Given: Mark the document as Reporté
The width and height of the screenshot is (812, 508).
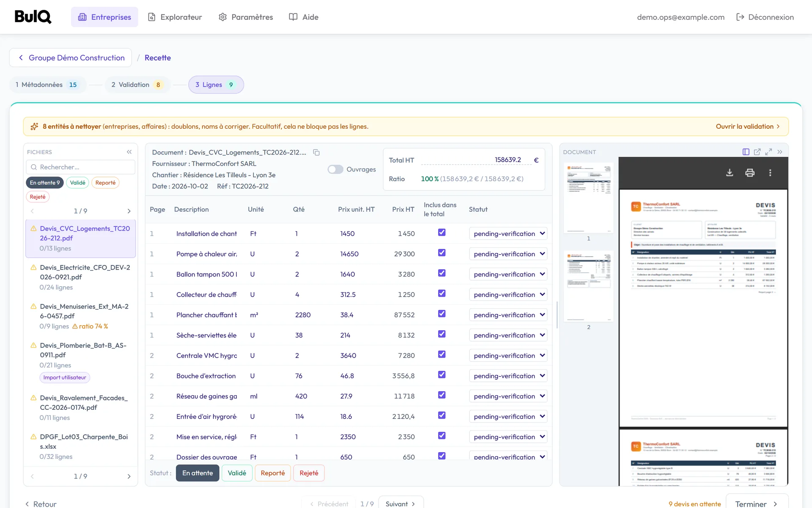Looking at the screenshot, I should (273, 473).
